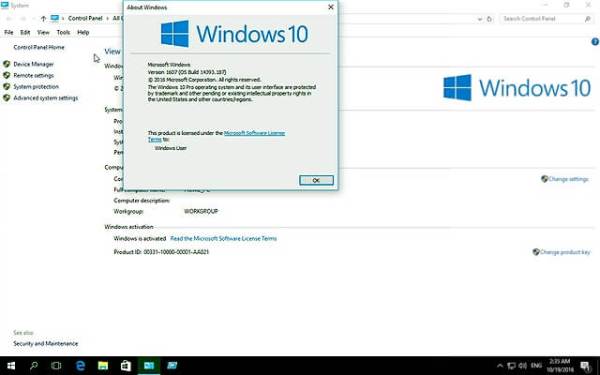Screen dimensions: 600x375
Task: Read the Microsoft Software License Terms link
Action: point(223,238)
